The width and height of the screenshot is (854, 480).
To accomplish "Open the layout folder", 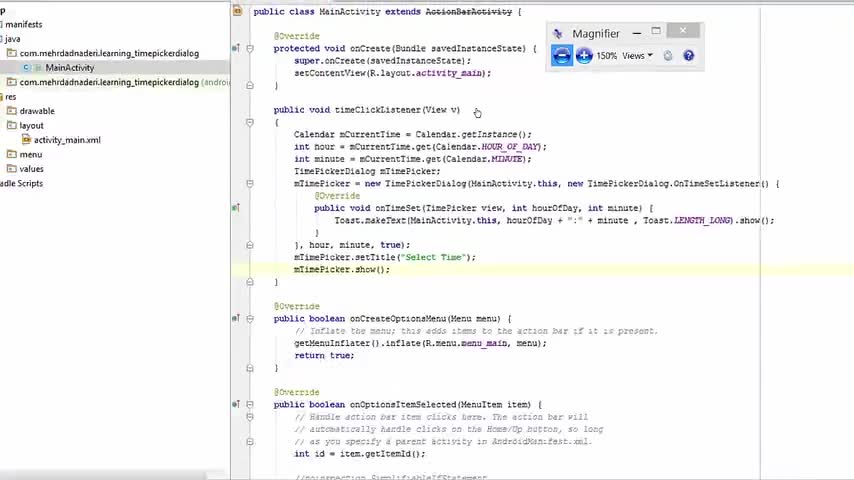I will [32, 125].
